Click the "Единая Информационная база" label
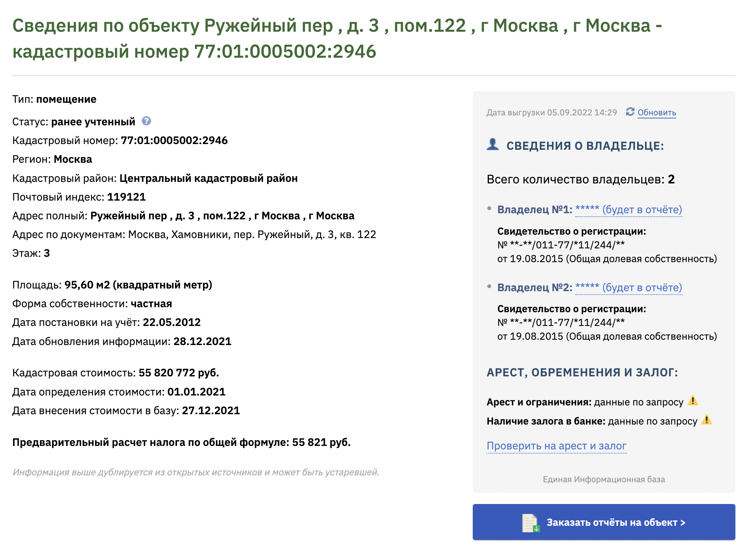 tap(603, 479)
